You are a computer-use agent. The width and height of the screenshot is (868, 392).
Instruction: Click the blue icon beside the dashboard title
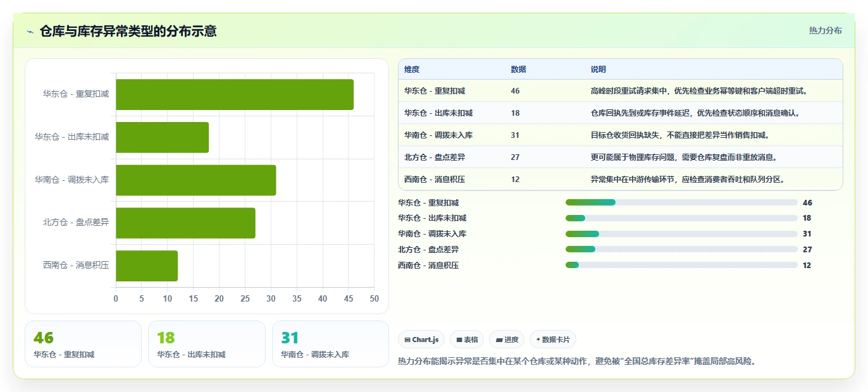pyautogui.click(x=30, y=32)
